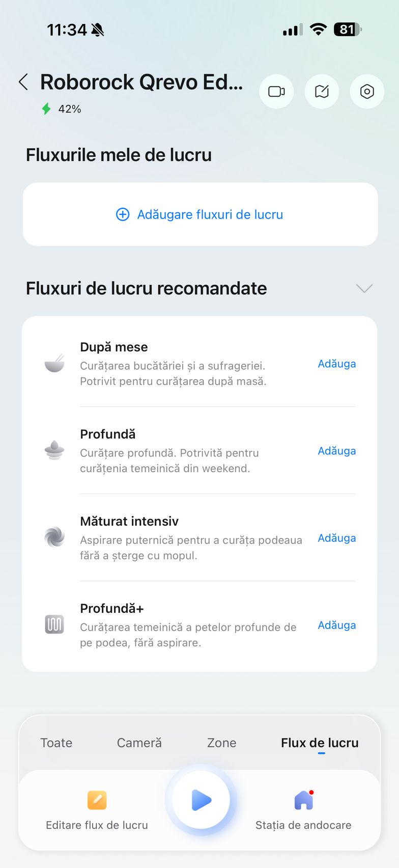Add the Măturat intensiv workflow
399x868 pixels.
337,538
